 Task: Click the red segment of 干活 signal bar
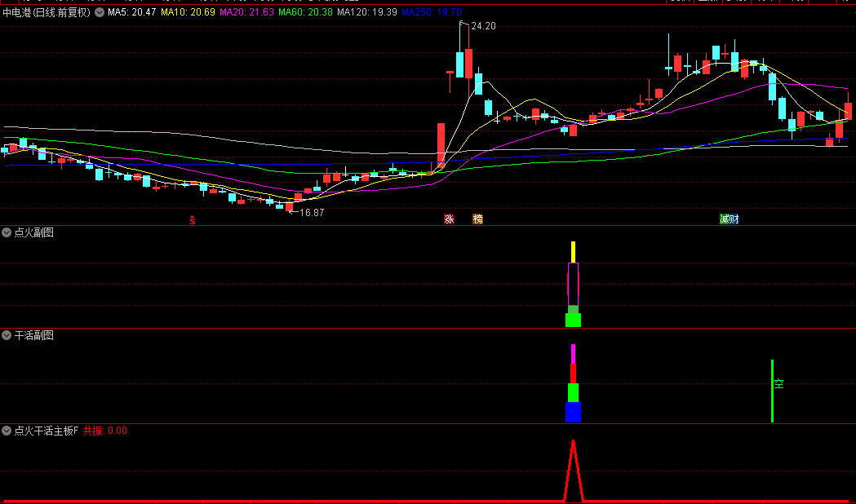[x=573, y=374]
